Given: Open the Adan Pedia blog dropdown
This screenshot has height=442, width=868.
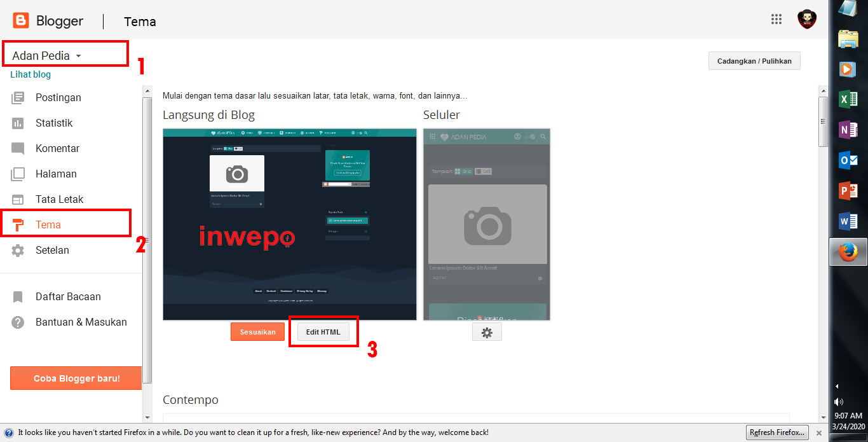Looking at the screenshot, I should [x=47, y=55].
